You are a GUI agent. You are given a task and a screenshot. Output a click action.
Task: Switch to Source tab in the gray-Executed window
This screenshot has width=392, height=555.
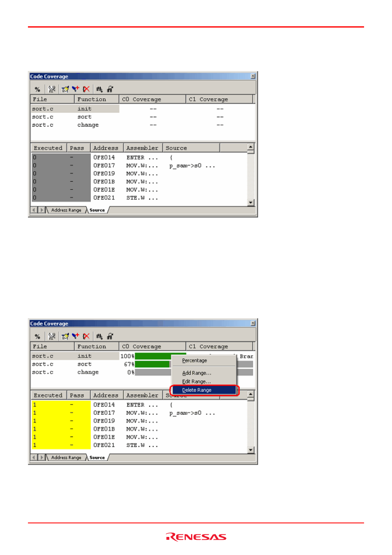pos(97,210)
